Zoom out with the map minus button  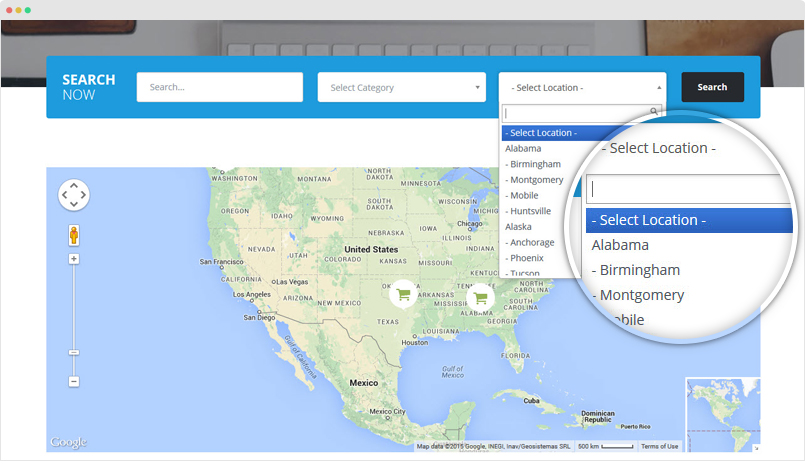pos(74,381)
